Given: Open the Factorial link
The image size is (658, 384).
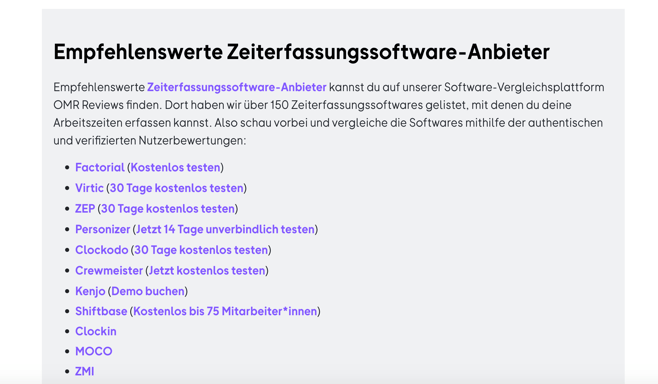Looking at the screenshot, I should pos(100,167).
